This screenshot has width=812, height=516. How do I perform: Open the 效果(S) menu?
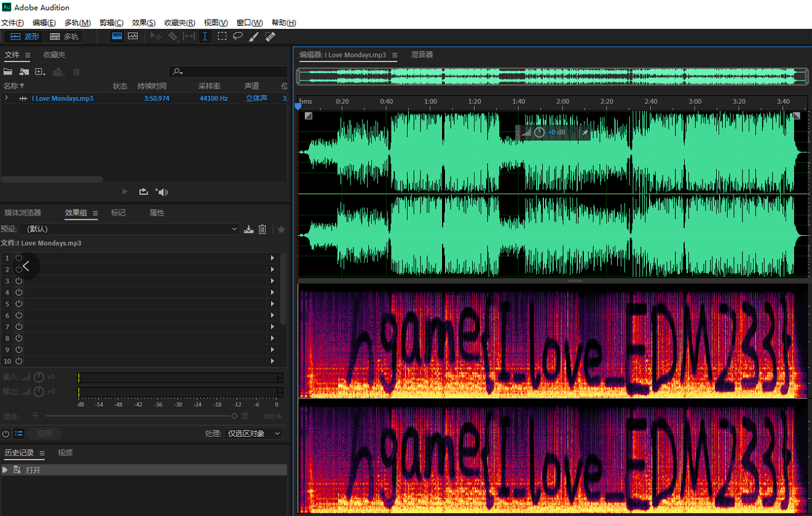tap(144, 23)
